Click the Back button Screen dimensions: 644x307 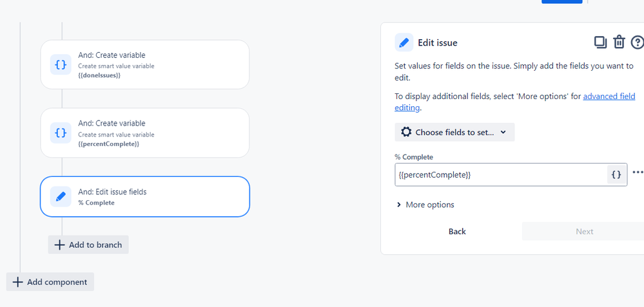(457, 232)
